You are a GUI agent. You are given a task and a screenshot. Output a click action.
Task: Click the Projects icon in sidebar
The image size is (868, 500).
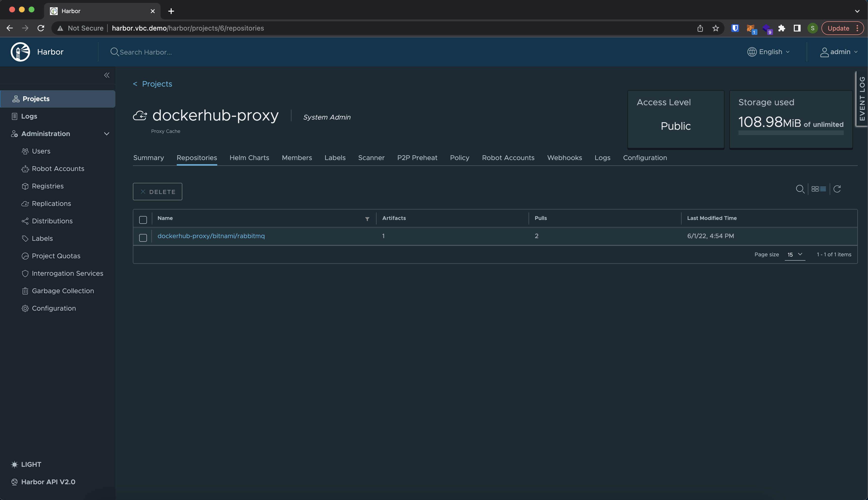tap(16, 99)
